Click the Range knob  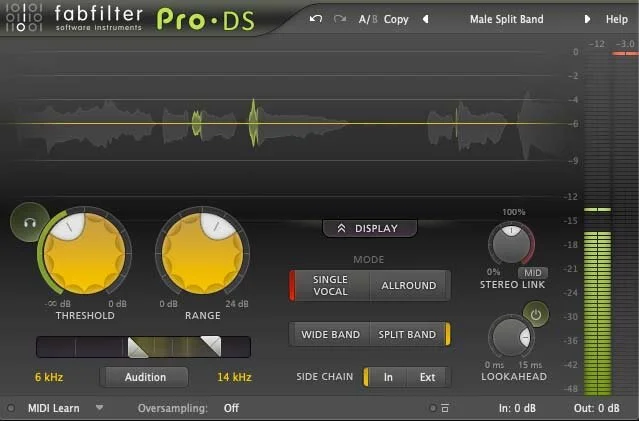[x=203, y=253]
